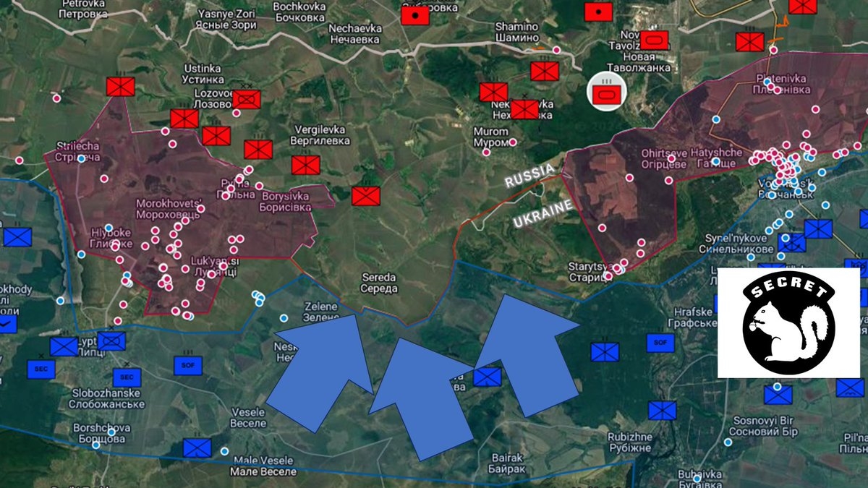Click the Shamino label

517,32
